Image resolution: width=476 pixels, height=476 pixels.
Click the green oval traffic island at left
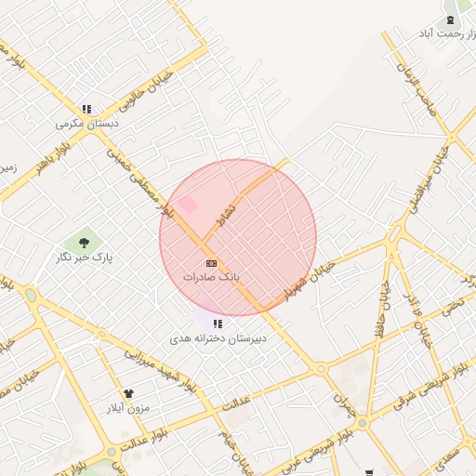pyautogui.click(x=31, y=295)
